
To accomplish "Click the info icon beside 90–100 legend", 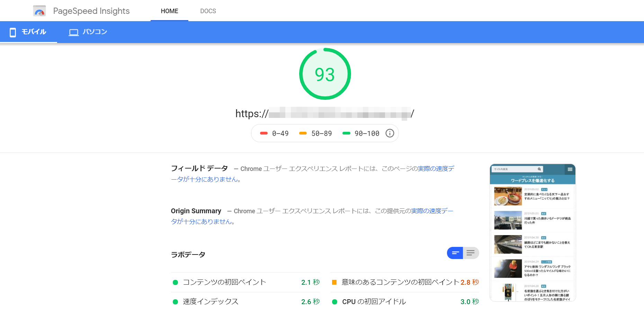I will pos(390,133).
